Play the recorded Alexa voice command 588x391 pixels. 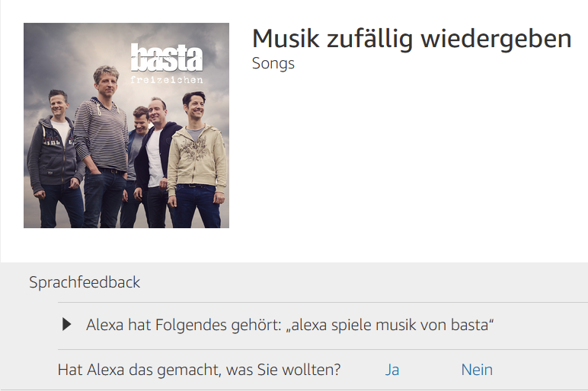point(67,325)
